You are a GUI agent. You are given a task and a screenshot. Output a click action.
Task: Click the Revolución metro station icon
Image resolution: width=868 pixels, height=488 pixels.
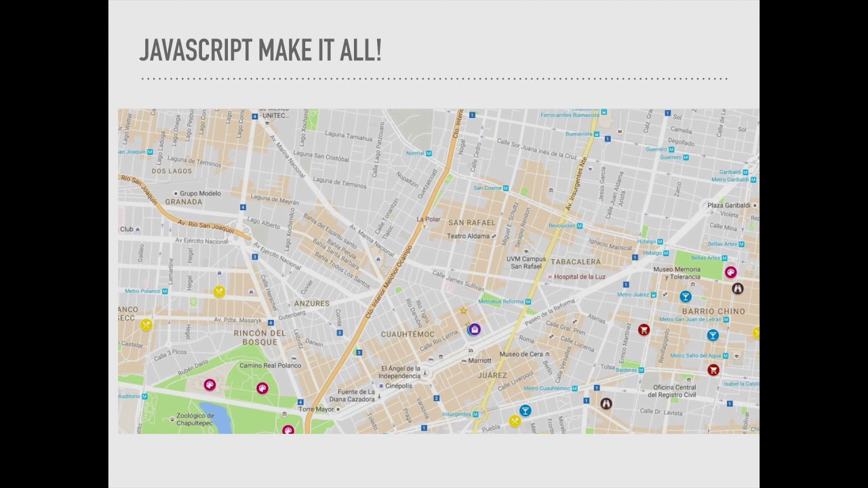(580, 226)
